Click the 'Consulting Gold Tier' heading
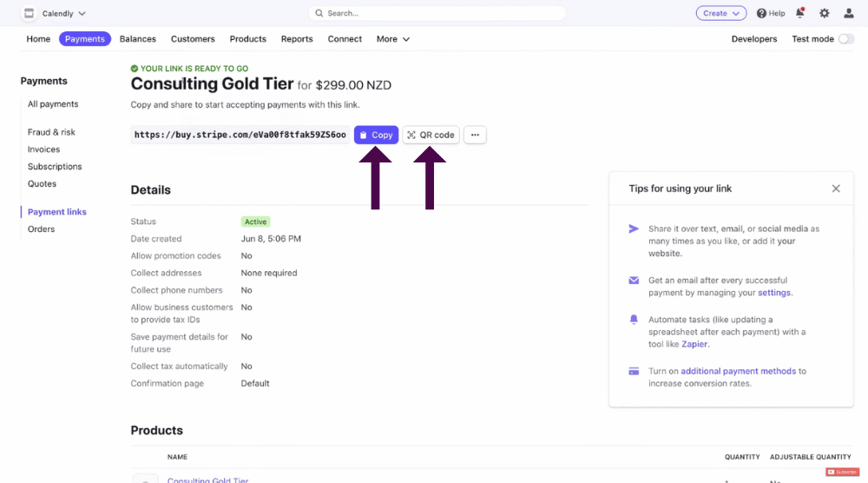The image size is (868, 483). click(x=212, y=83)
